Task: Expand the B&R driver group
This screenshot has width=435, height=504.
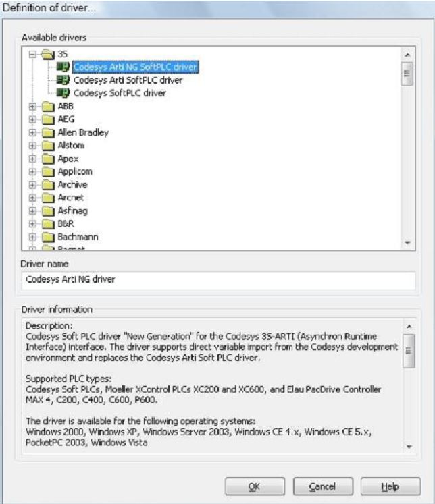Action: (32, 224)
